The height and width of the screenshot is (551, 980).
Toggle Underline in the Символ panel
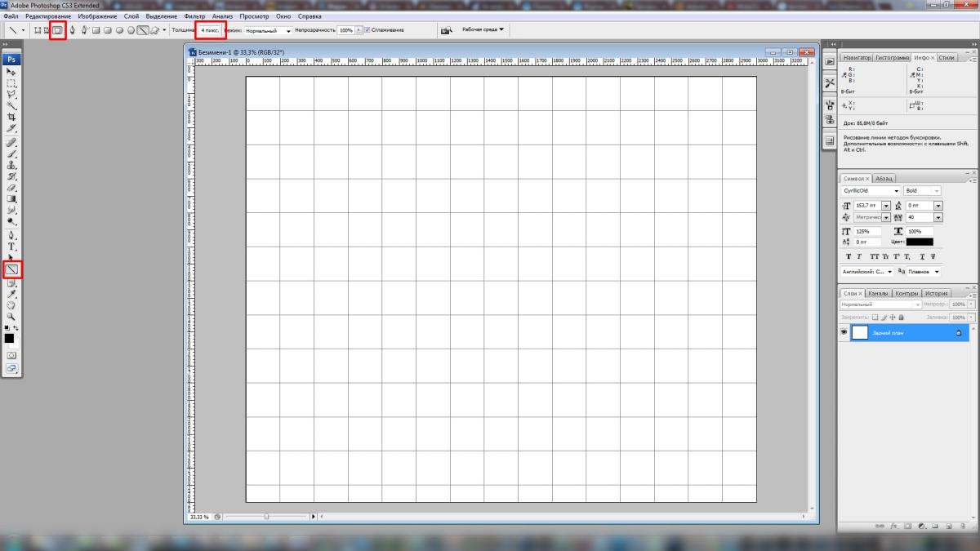coord(920,256)
